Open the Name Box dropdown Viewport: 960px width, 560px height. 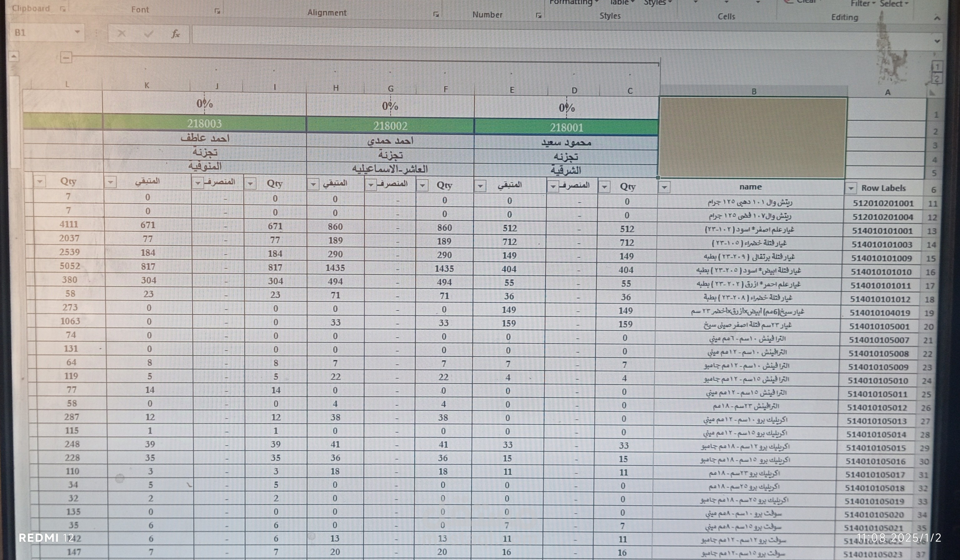[x=77, y=32]
